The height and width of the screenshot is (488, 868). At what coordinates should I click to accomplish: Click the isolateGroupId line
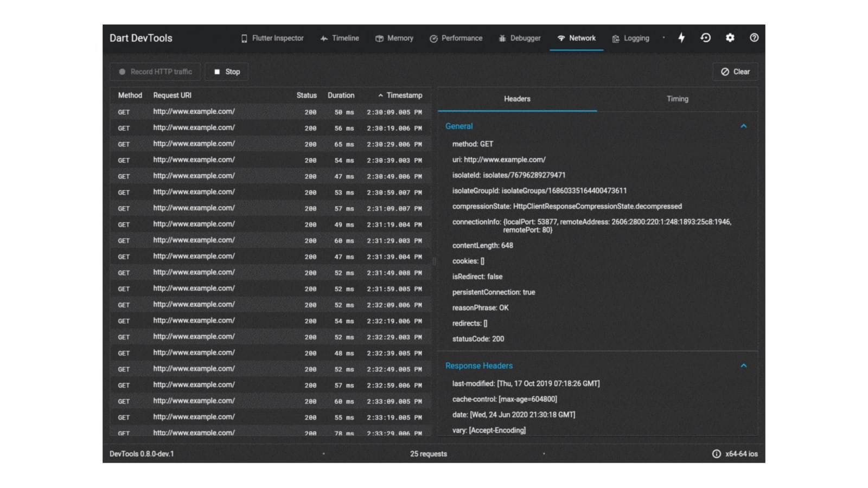tap(539, 191)
